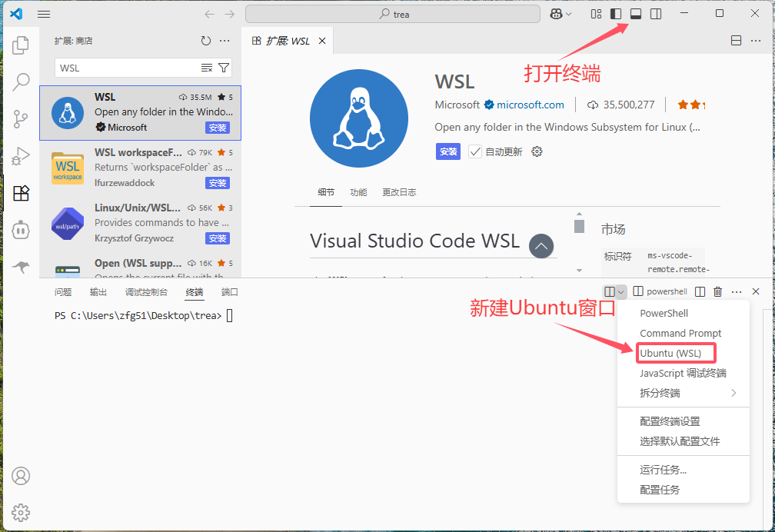Open the Explorer view in activity bar

[21, 45]
